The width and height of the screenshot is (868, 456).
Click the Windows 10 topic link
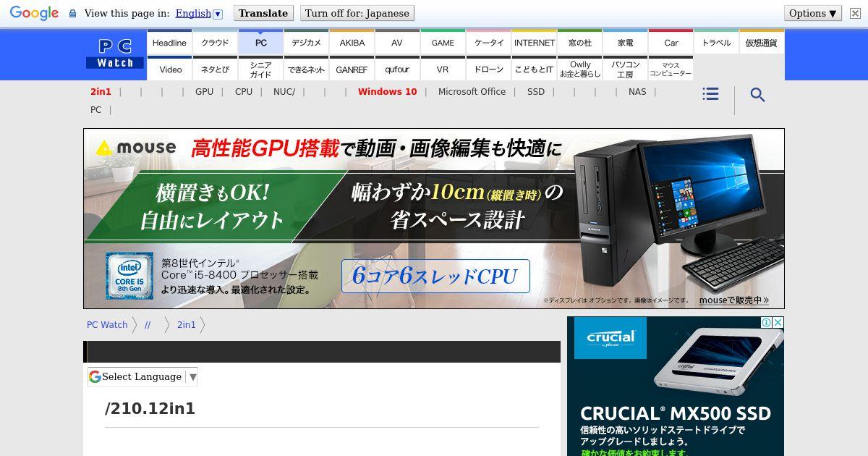point(387,92)
